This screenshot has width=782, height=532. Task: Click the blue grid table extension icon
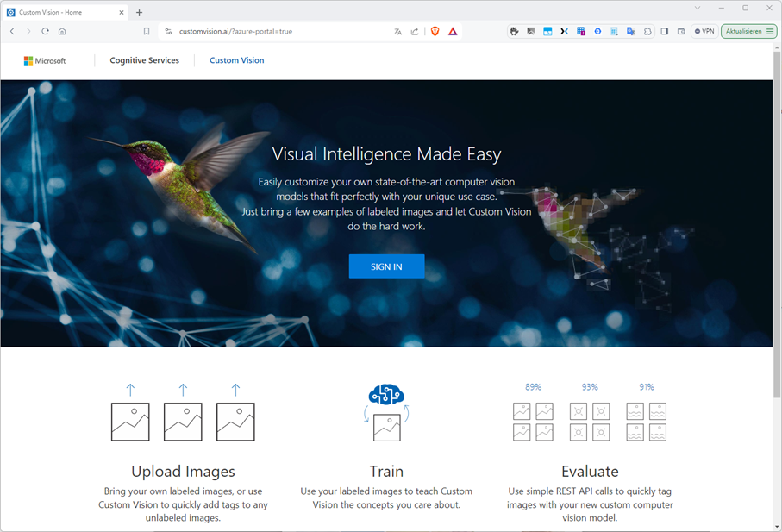point(581,31)
